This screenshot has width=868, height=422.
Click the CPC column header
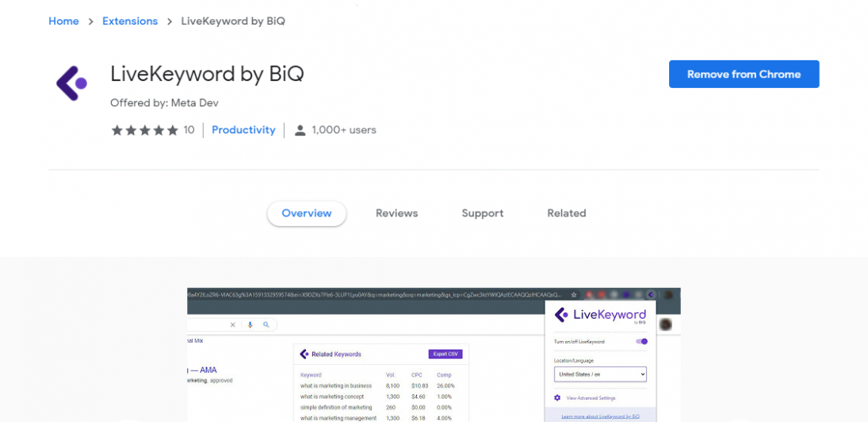pos(416,375)
